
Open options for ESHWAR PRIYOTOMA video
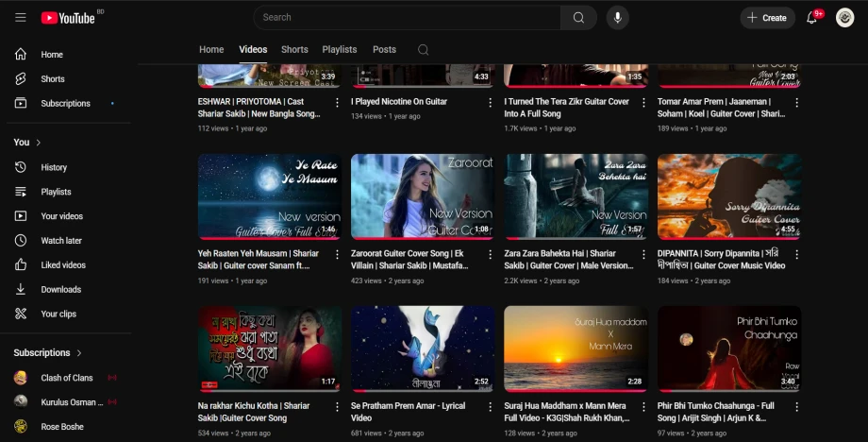pos(337,102)
